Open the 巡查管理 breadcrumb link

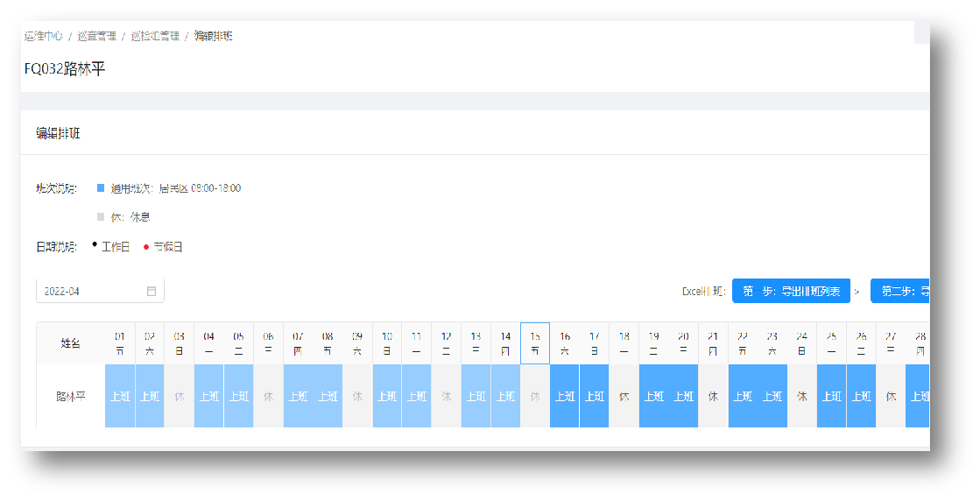(x=96, y=36)
